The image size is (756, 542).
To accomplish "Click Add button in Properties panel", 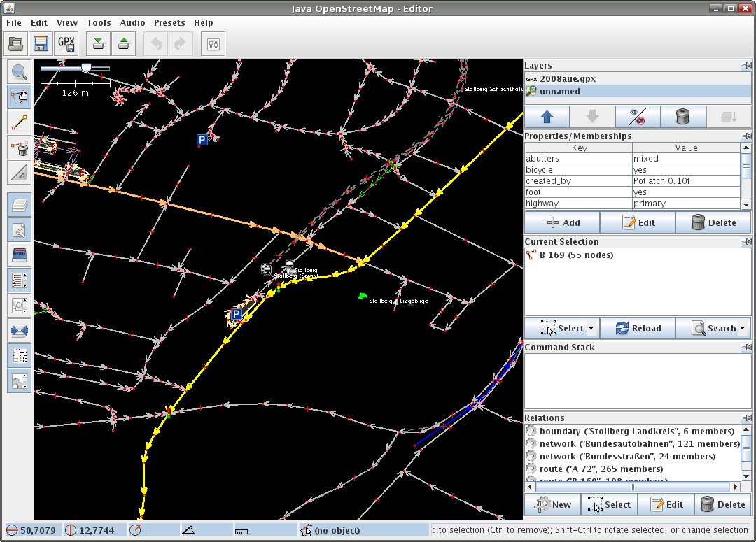I will tap(562, 223).
